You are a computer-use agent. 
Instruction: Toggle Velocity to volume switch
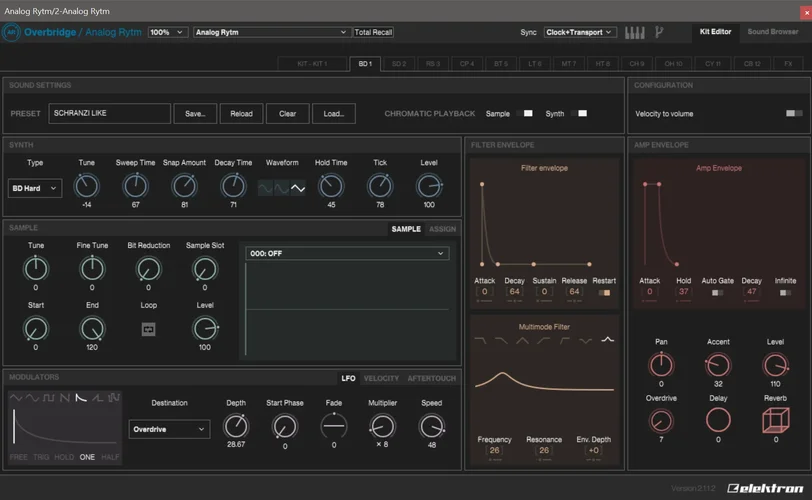[794, 114]
